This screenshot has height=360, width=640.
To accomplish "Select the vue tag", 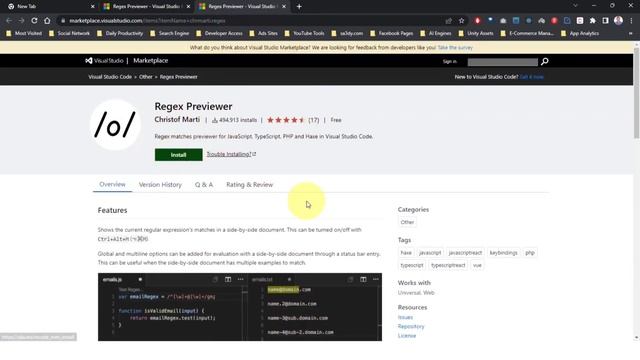I will click(477, 265).
